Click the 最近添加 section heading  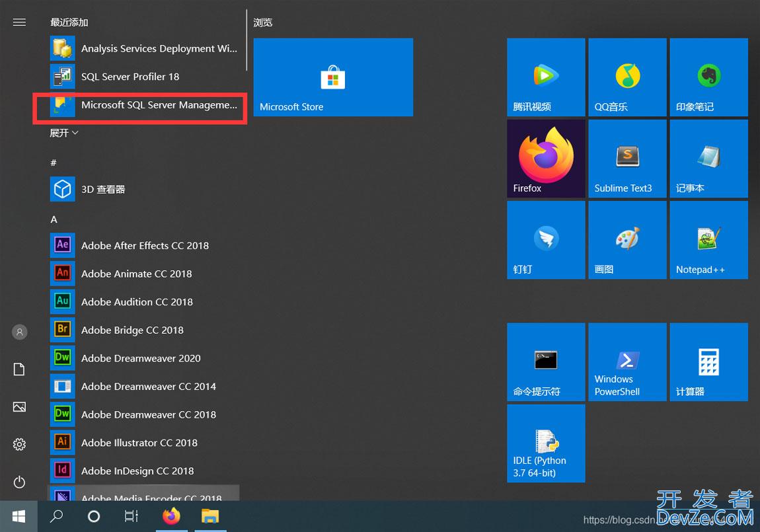[69, 22]
